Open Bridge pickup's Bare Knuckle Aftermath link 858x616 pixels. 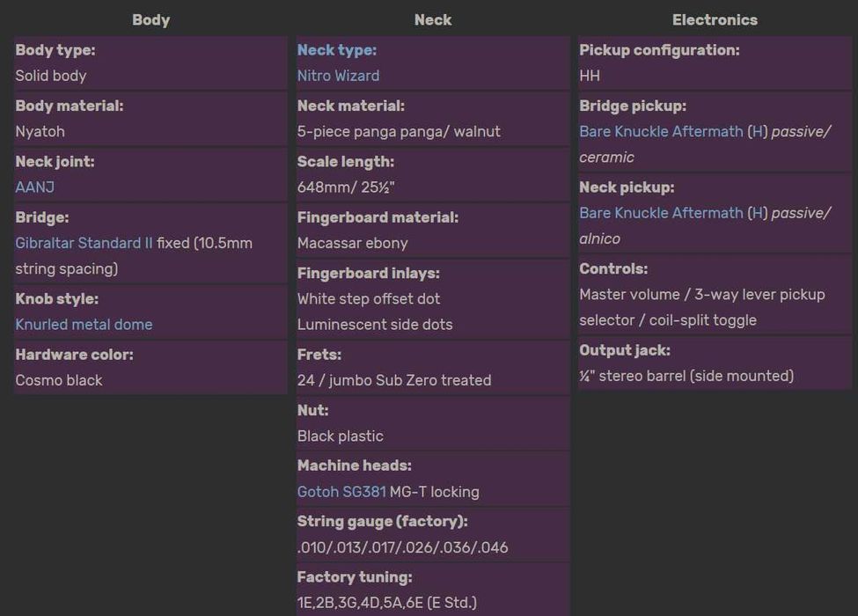coord(661,132)
